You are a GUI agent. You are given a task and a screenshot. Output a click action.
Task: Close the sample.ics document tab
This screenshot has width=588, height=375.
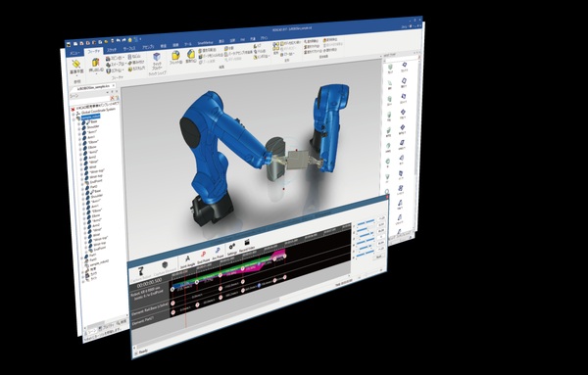point(114,86)
